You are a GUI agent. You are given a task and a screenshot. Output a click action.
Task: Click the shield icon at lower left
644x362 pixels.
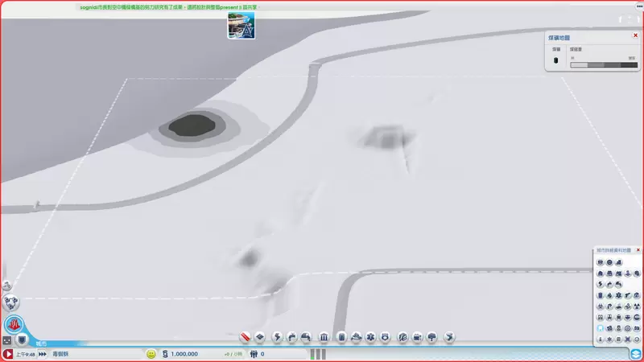pyautogui.click(x=22, y=339)
